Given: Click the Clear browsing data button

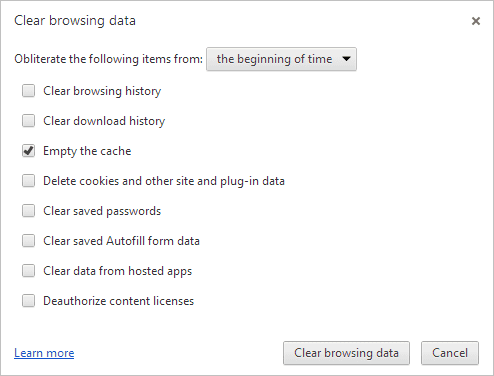Looking at the screenshot, I should pos(346,353).
